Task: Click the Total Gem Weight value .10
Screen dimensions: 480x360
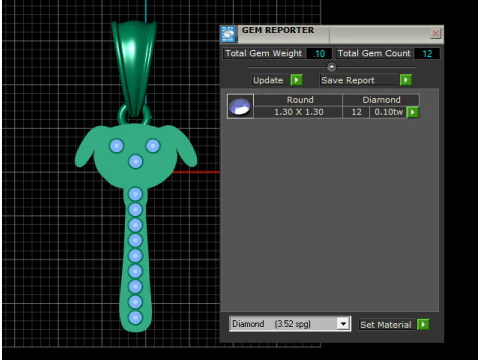Action: pos(319,54)
